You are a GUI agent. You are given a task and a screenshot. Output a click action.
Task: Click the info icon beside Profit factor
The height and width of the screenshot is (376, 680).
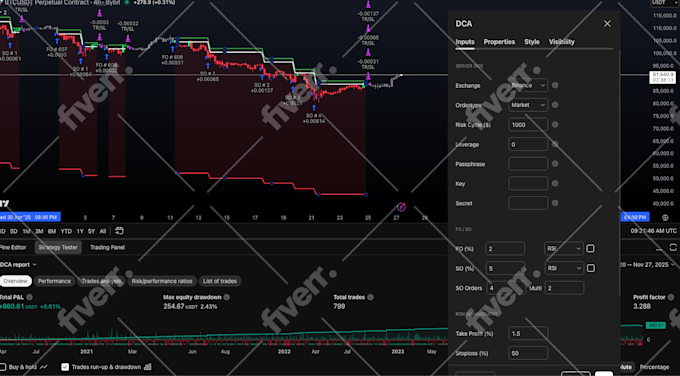pyautogui.click(x=671, y=298)
